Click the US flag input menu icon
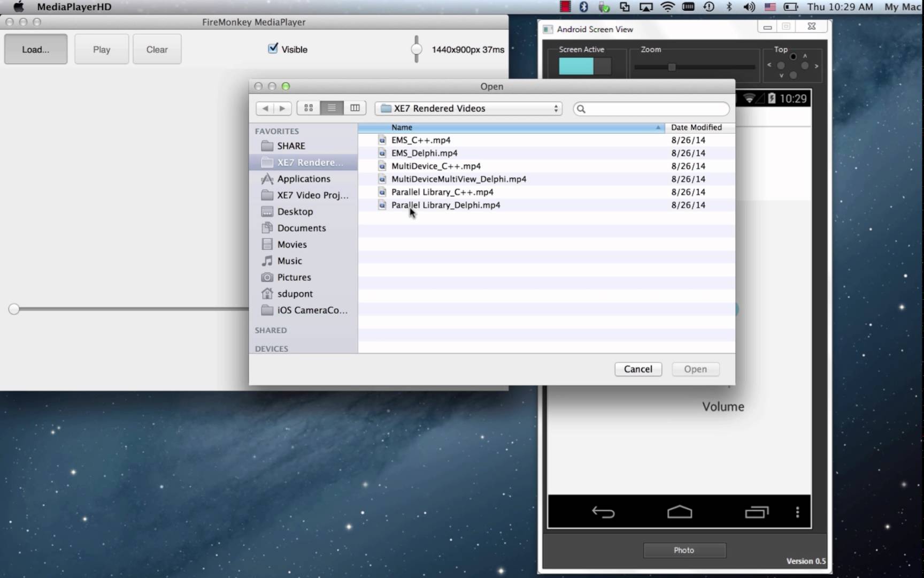 pos(770,7)
